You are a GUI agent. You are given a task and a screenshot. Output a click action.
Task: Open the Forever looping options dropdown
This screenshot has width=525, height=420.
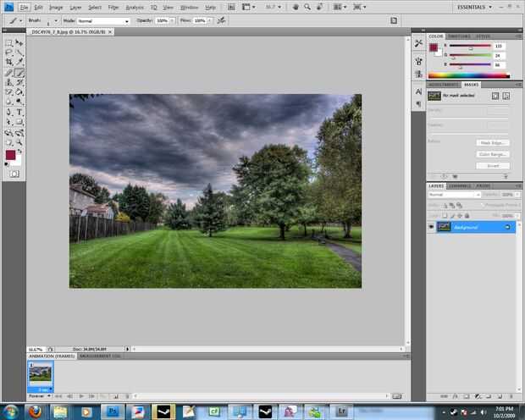(x=40, y=396)
